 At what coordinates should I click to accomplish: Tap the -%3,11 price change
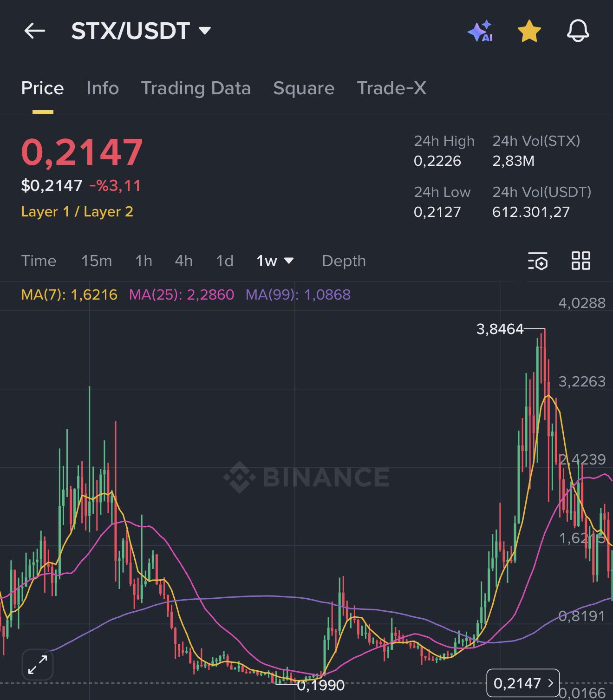pos(115,185)
